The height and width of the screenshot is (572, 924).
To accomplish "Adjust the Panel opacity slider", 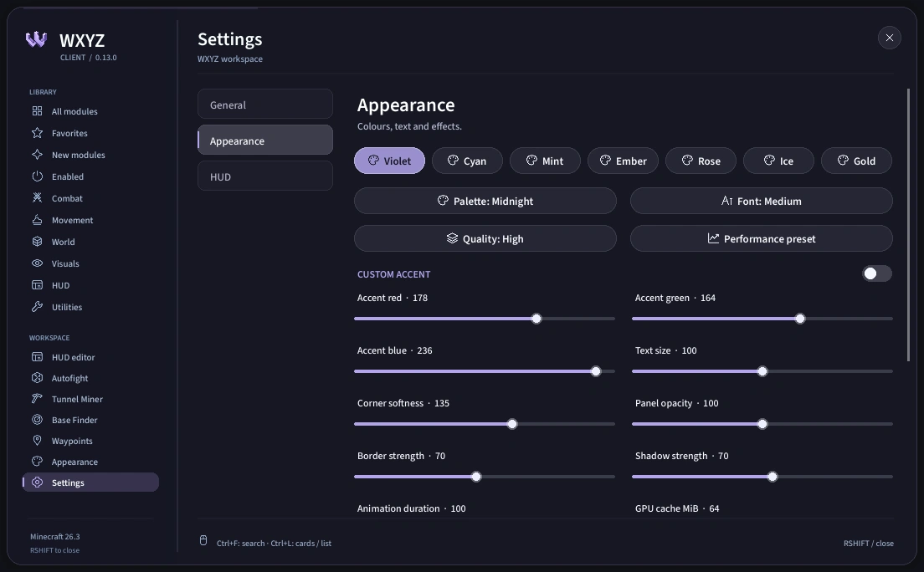I will pos(762,424).
